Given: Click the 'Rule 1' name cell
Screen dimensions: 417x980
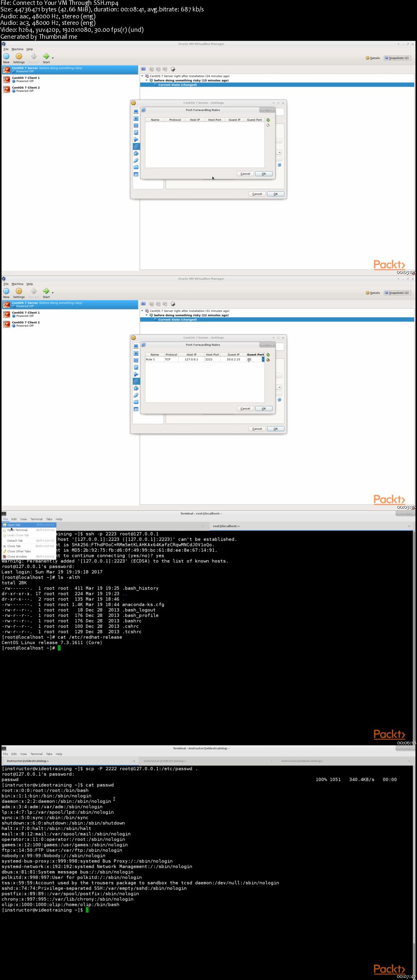Looking at the screenshot, I should [x=154, y=360].
